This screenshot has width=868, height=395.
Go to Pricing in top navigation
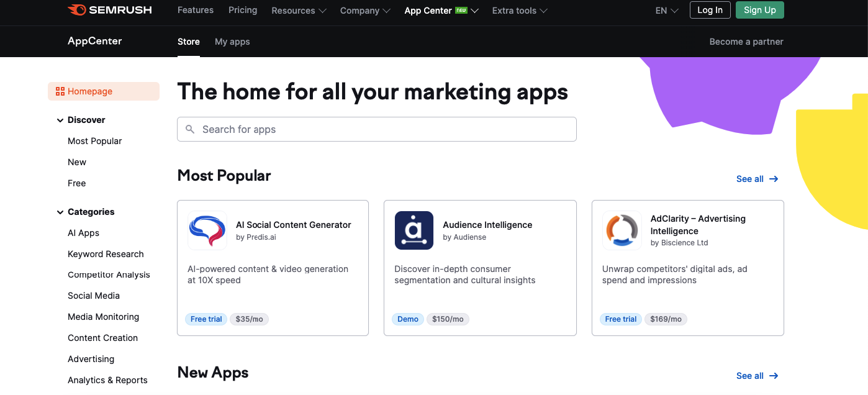tap(243, 10)
